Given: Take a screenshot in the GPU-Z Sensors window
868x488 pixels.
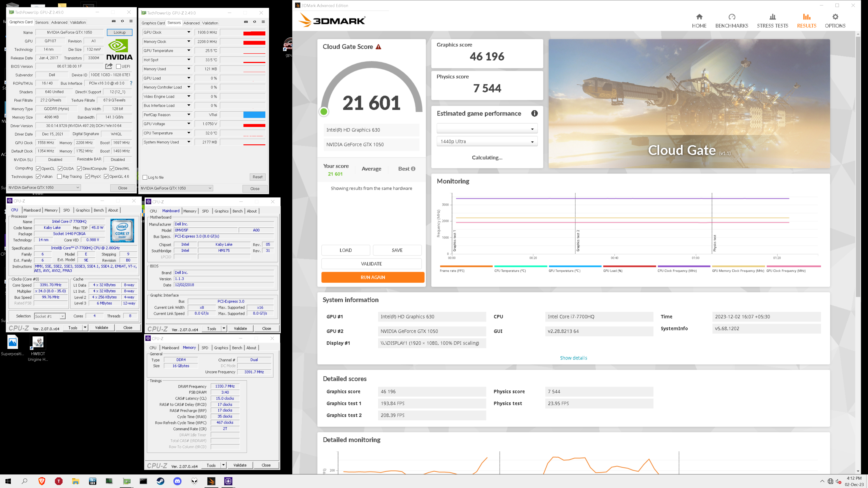Looking at the screenshot, I should tap(246, 22).
